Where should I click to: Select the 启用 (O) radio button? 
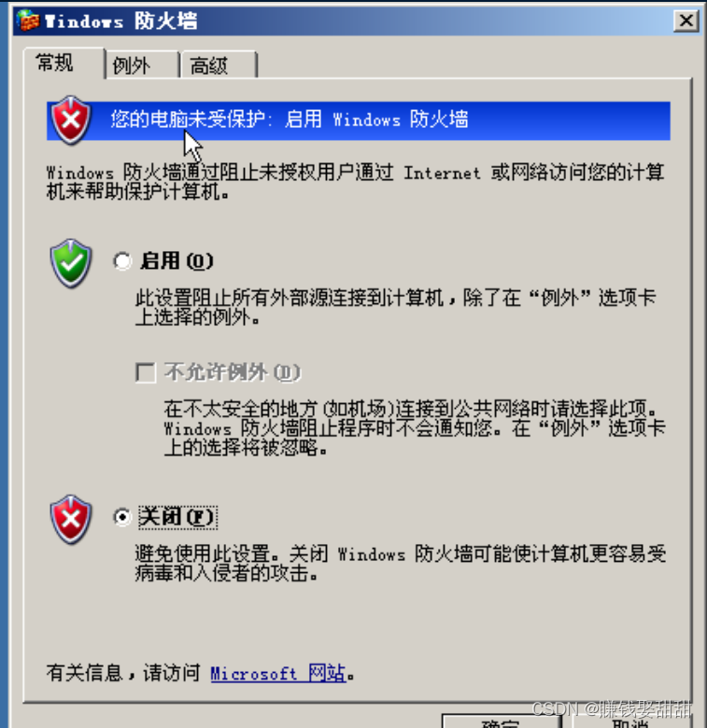[122, 261]
